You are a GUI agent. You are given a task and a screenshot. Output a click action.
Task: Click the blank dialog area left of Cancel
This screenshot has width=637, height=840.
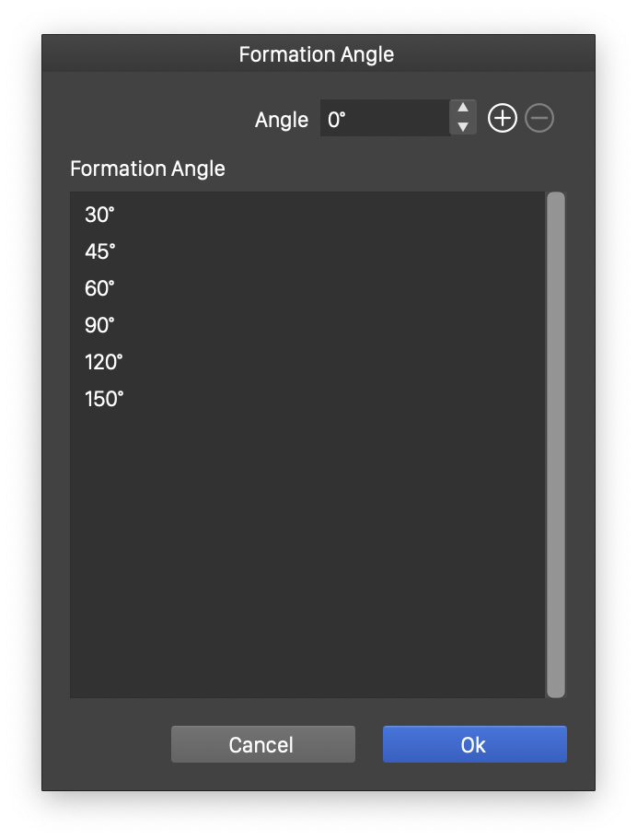[106, 744]
